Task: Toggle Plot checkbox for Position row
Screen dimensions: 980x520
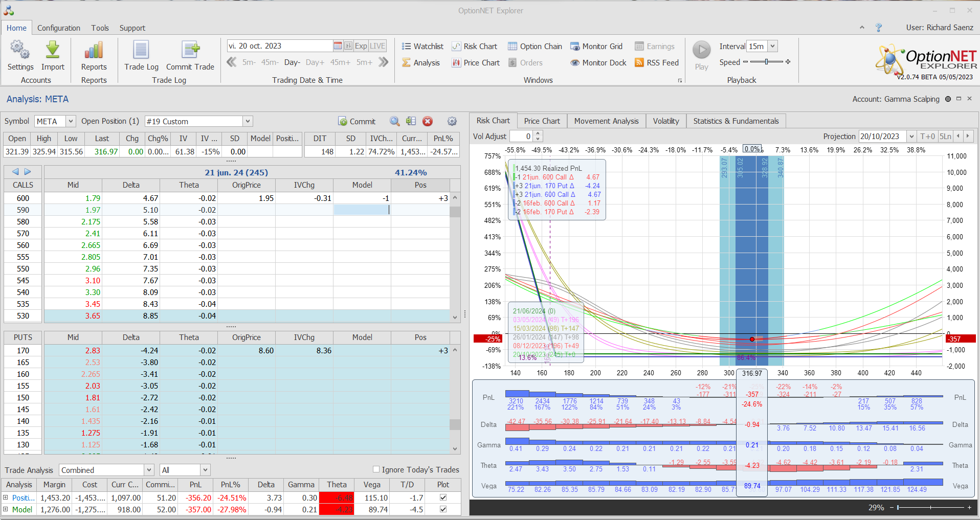Action: [x=443, y=498]
